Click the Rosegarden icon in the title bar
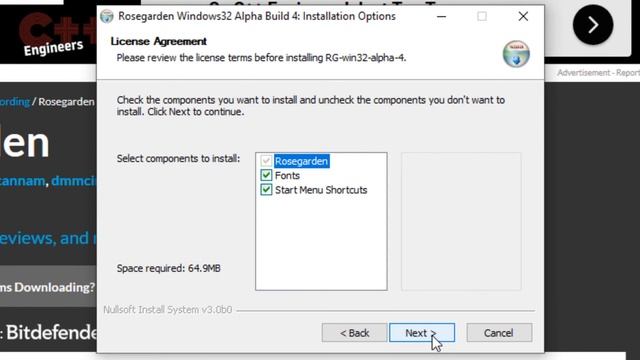Image resolution: width=640 pixels, height=360 pixels. pos(107,16)
